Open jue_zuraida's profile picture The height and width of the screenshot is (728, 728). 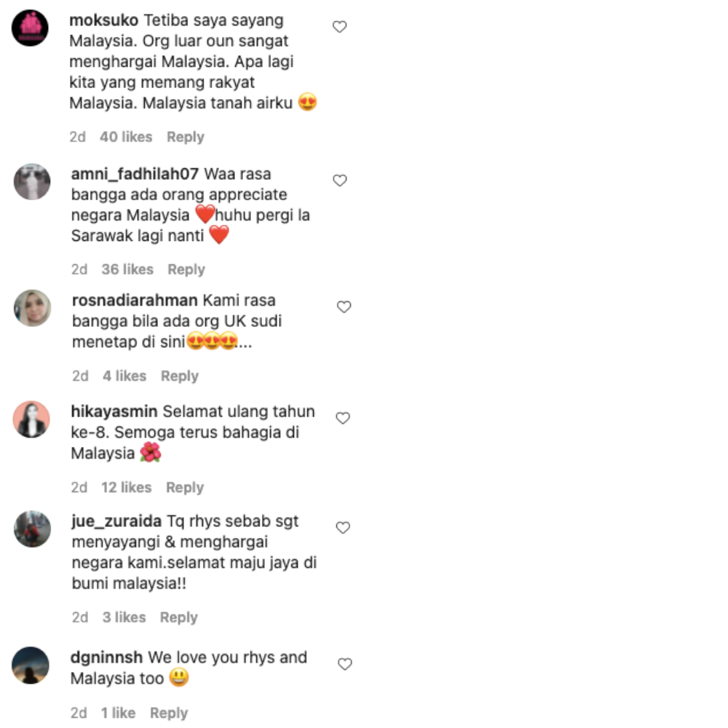click(33, 529)
